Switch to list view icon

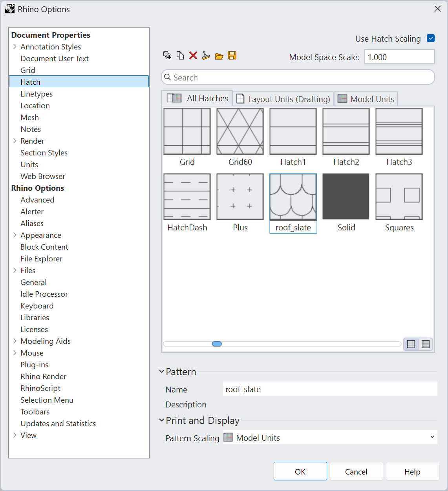tap(426, 344)
